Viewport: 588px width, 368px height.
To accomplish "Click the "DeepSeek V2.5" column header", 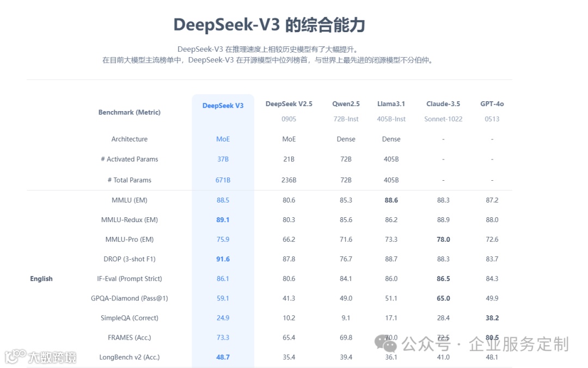I will 289,104.
